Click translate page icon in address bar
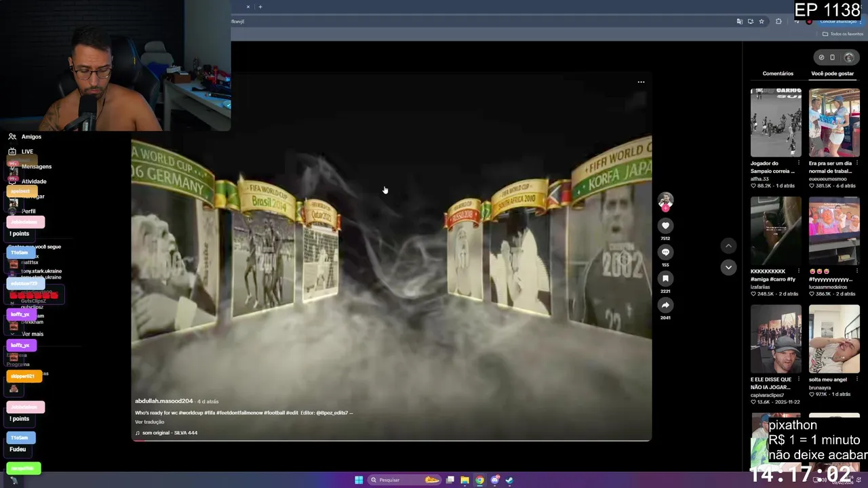This screenshot has height=488, width=868. tap(739, 22)
